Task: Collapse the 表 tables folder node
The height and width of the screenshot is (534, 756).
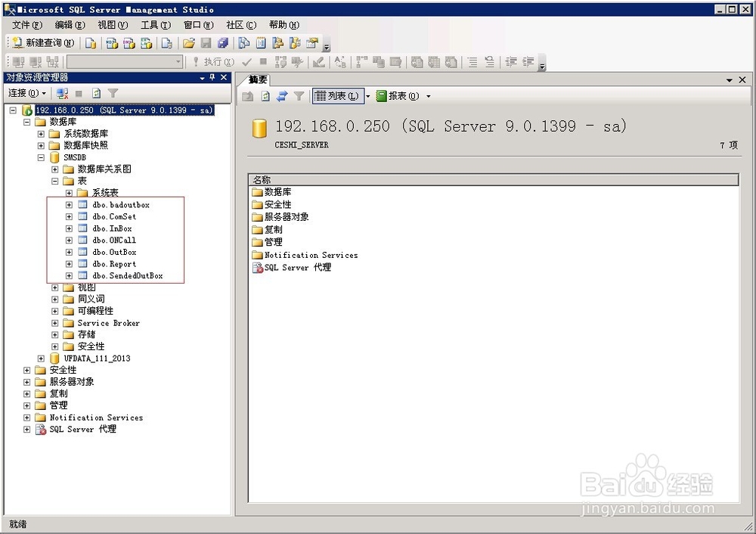Action: tap(55, 181)
